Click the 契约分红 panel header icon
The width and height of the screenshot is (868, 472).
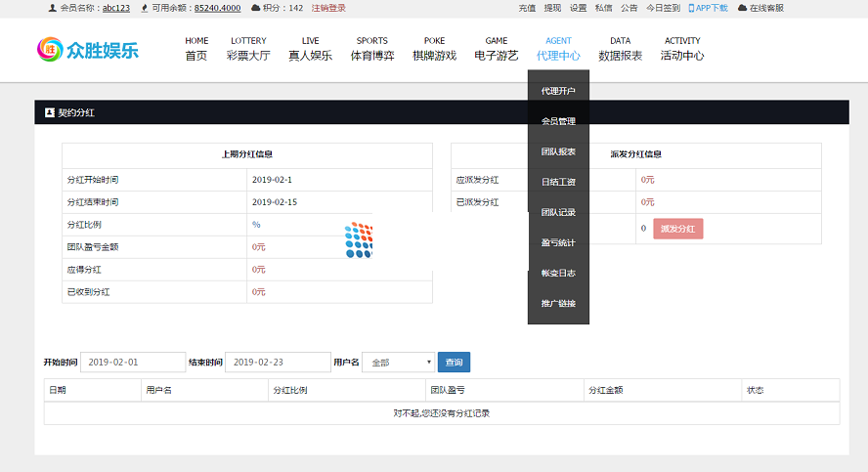pos(50,112)
